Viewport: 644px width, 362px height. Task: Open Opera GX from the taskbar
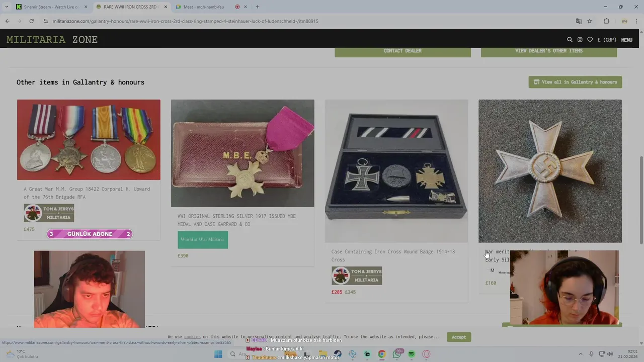click(427, 354)
